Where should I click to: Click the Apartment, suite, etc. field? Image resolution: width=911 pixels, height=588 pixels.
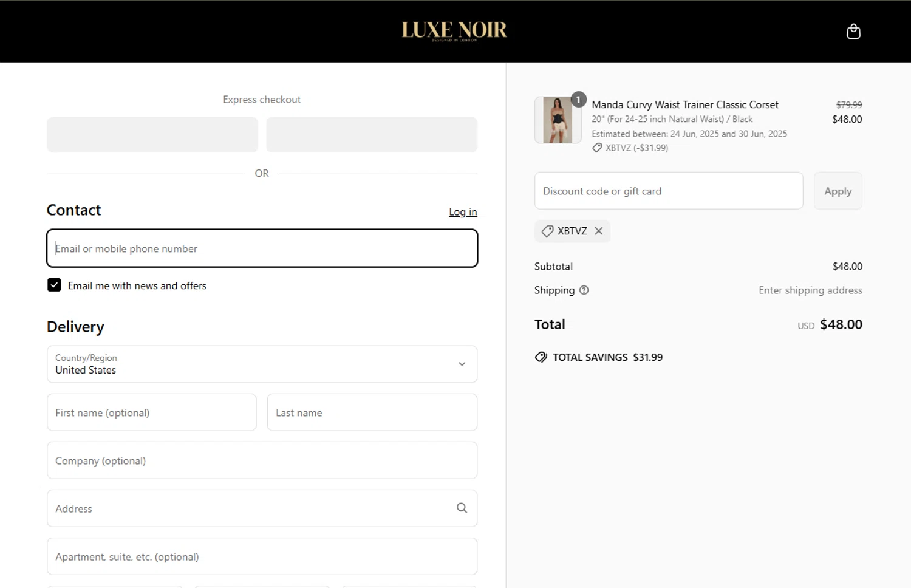[x=262, y=556]
